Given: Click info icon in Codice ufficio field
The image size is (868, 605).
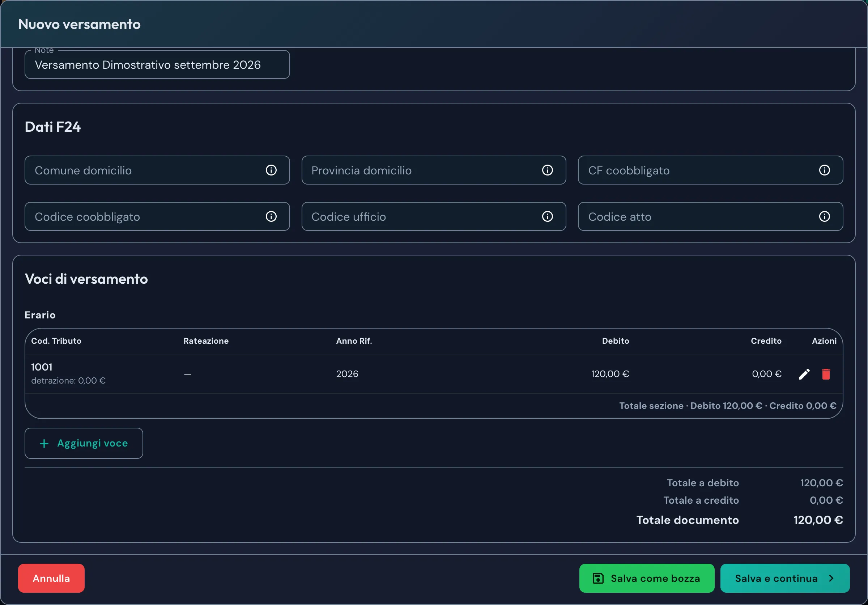Looking at the screenshot, I should coord(548,216).
